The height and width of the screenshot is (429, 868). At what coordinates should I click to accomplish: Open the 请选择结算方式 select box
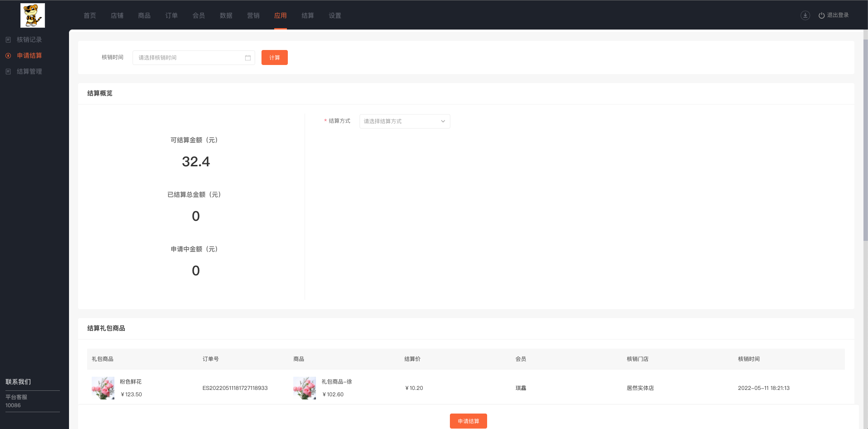coord(405,121)
